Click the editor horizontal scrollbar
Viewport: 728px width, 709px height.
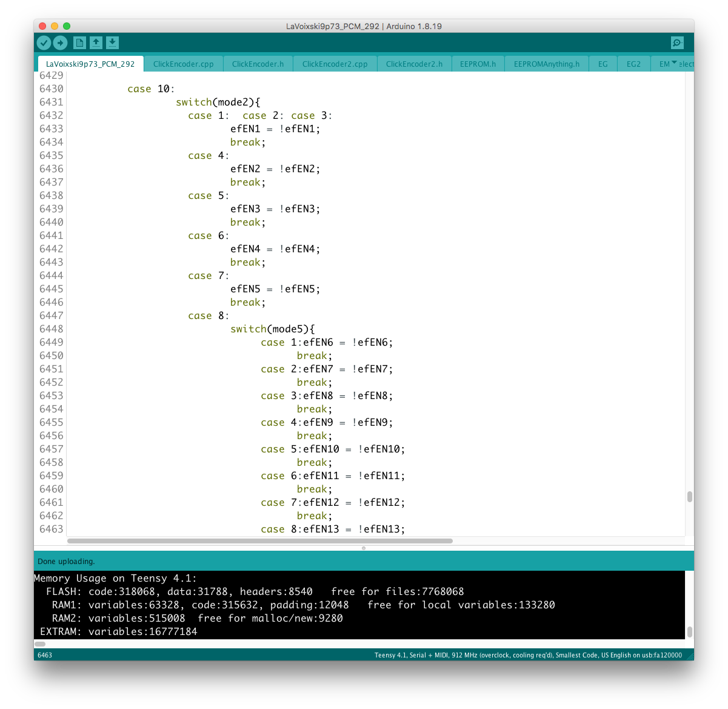(x=260, y=541)
